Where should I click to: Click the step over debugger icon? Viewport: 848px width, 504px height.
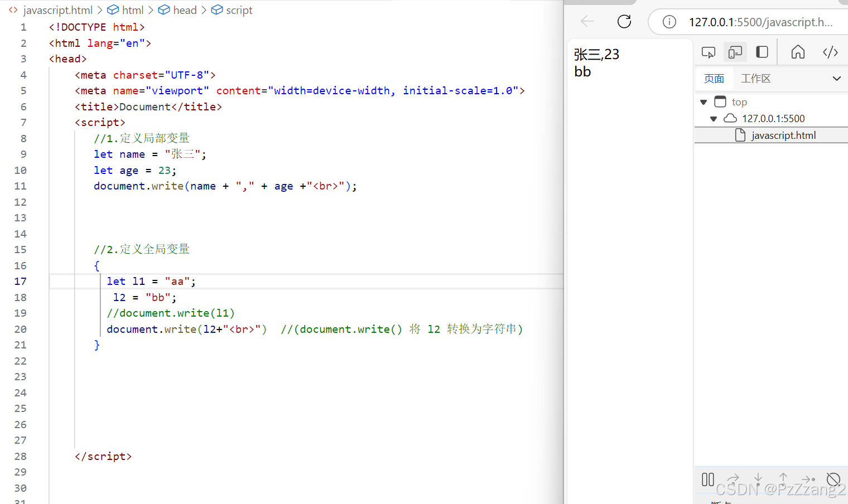click(733, 478)
